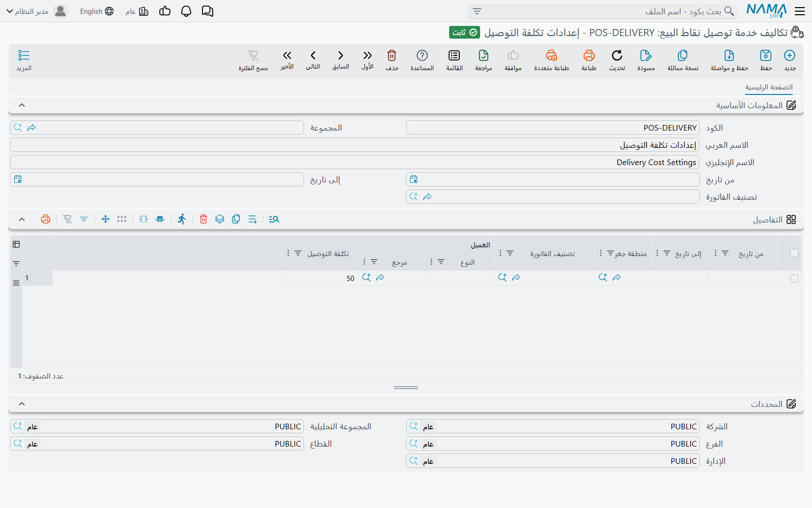Viewport: 812px width, 508px height.
Task: Switch language to English
Action: pos(96,11)
